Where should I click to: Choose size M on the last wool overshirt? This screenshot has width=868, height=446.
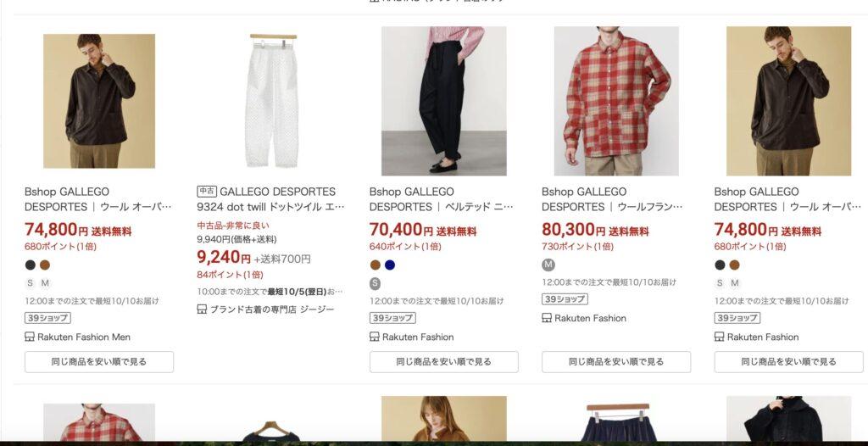(735, 283)
